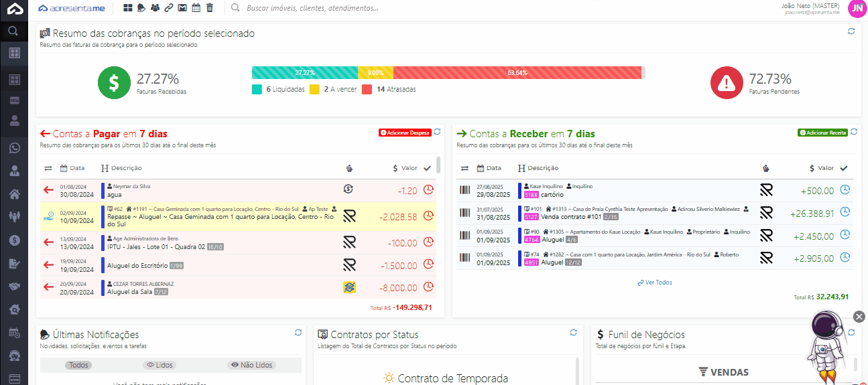
Task: Click the handshake icon in the sidebar
Action: pos(14,287)
